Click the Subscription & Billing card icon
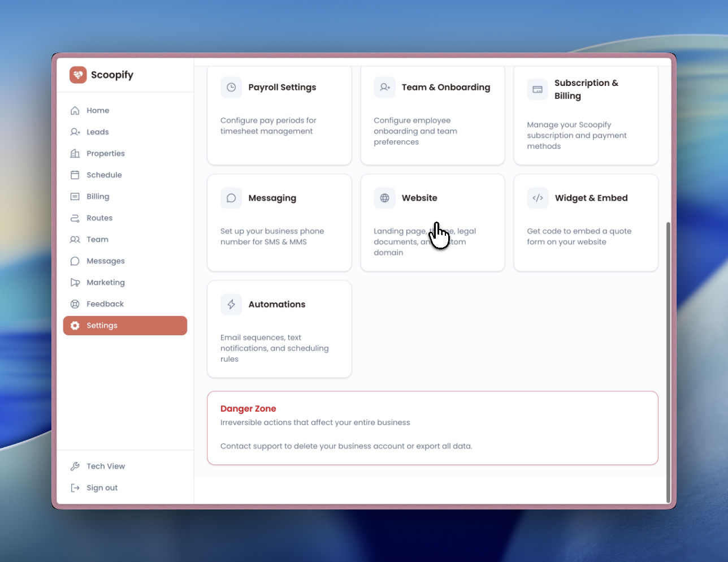 click(x=538, y=89)
